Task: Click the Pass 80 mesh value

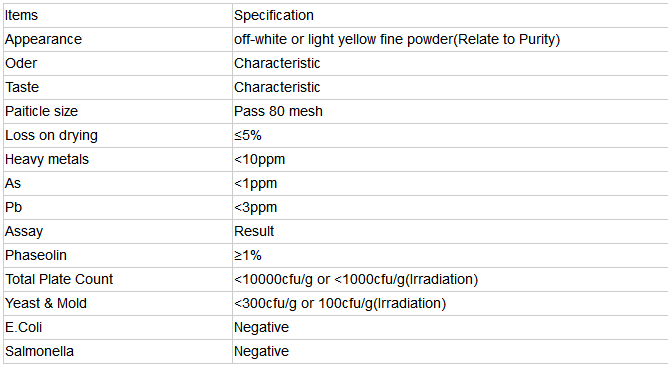Action: tap(278, 112)
